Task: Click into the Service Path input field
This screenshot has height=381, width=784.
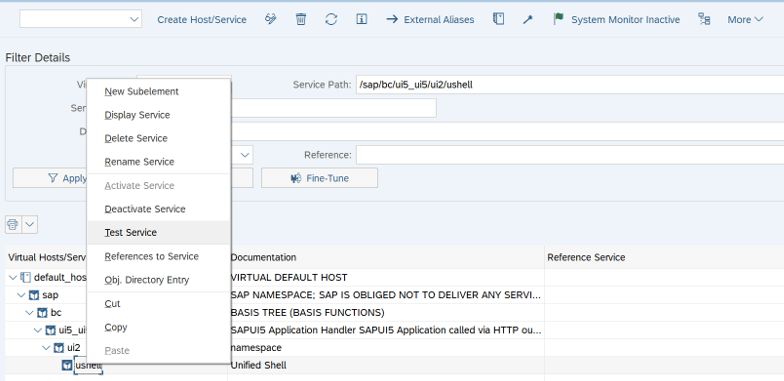Action: (x=570, y=84)
